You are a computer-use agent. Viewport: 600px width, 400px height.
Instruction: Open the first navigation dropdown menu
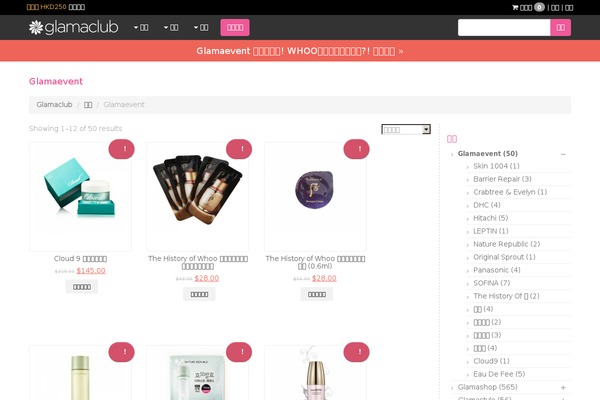pyautogui.click(x=141, y=27)
